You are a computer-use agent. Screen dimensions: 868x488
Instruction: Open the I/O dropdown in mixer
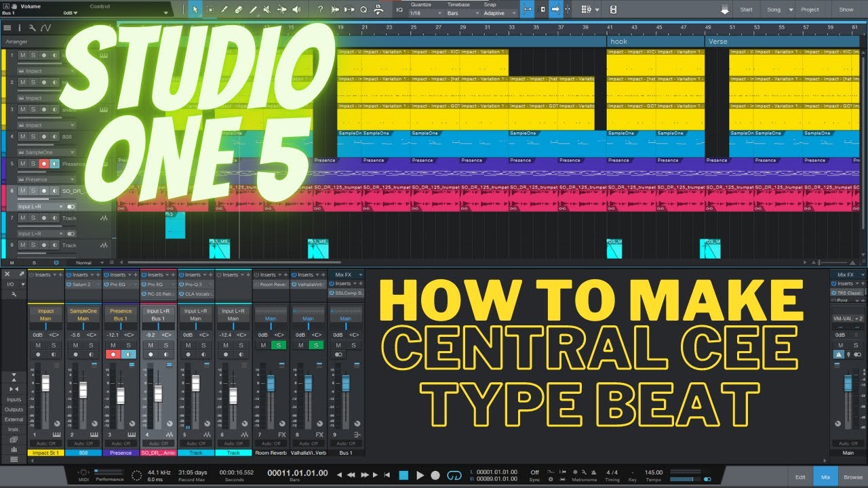pyautogui.click(x=13, y=285)
